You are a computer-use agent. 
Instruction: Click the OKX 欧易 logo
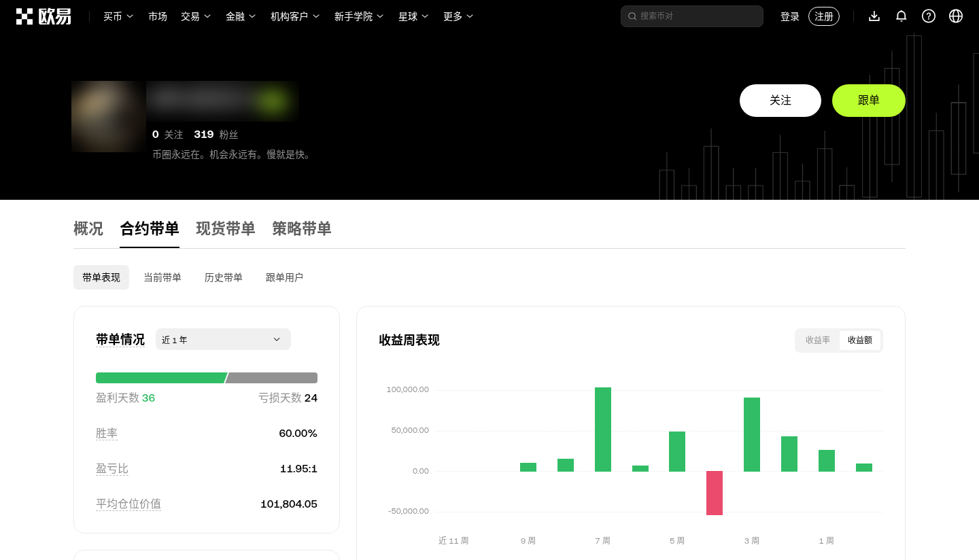click(x=44, y=16)
